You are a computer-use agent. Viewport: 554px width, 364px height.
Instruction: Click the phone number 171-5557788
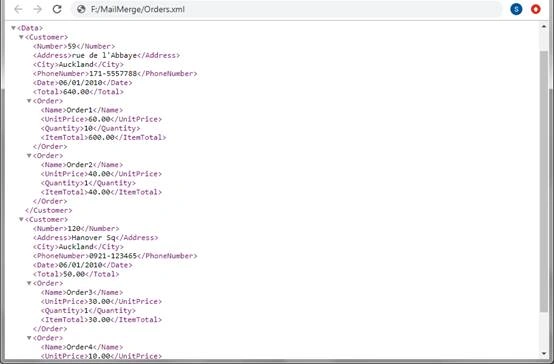click(113, 74)
